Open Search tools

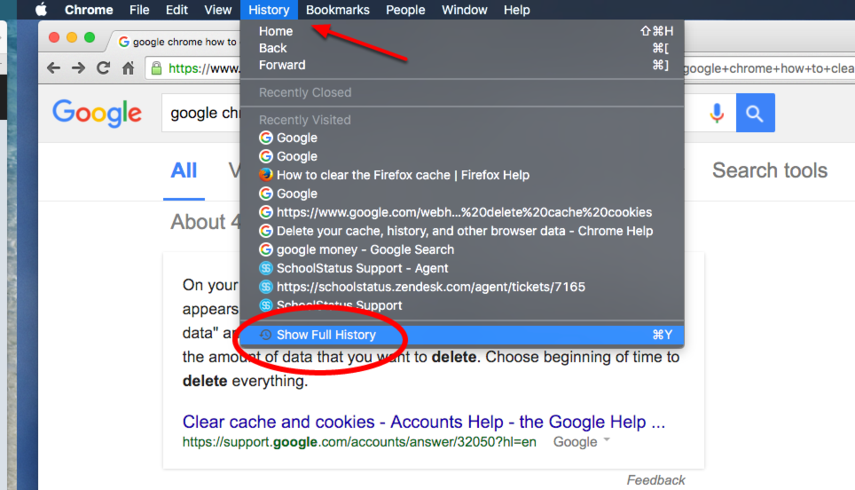click(769, 171)
